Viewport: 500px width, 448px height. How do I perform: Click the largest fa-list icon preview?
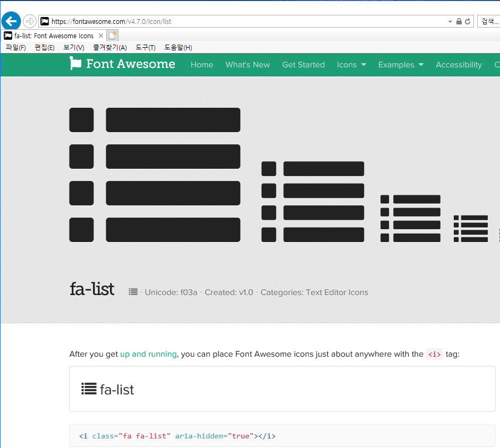(155, 175)
